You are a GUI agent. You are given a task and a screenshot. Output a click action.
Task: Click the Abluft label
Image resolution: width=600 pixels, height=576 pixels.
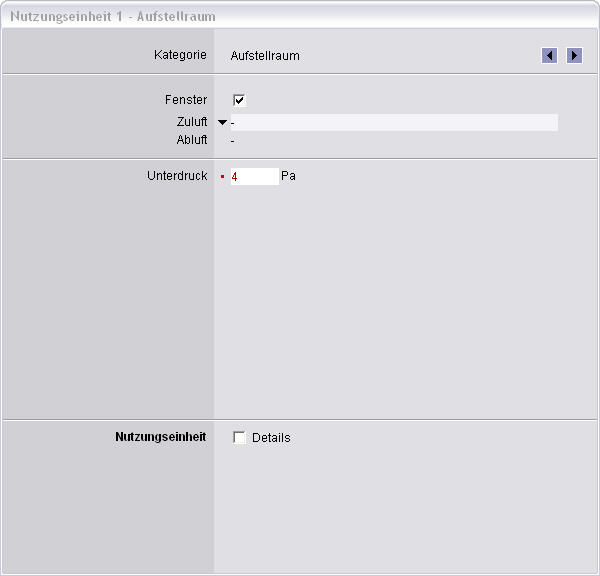(x=191, y=141)
